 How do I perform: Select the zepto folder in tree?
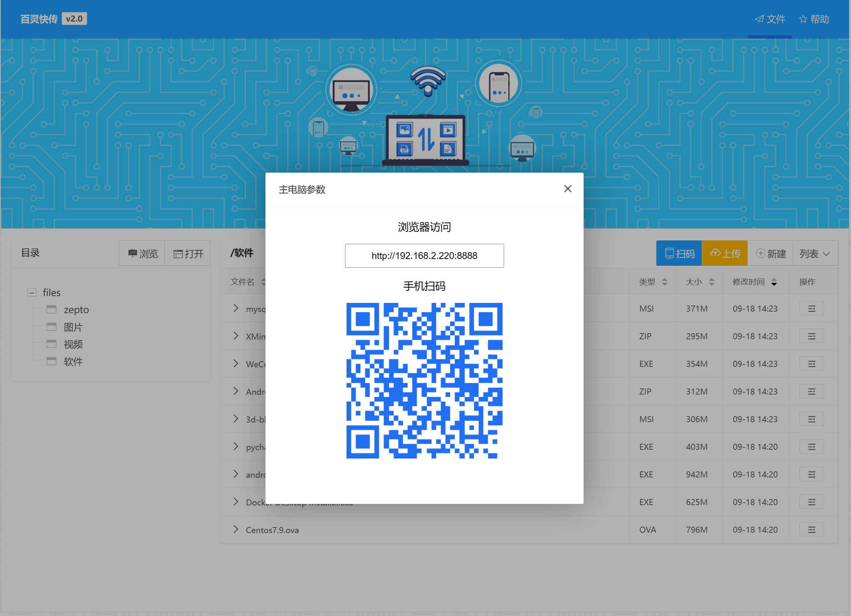coord(76,310)
